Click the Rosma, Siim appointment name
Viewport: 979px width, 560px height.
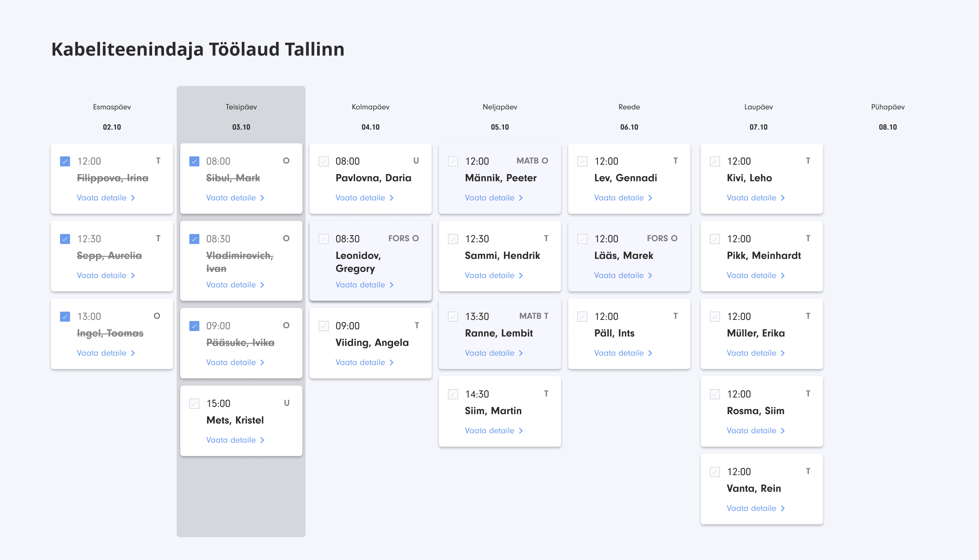coord(755,411)
